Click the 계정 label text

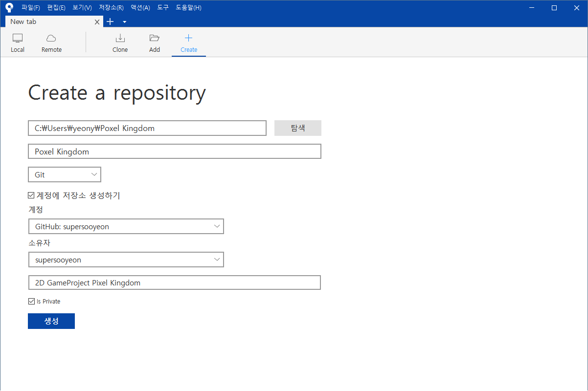click(36, 210)
